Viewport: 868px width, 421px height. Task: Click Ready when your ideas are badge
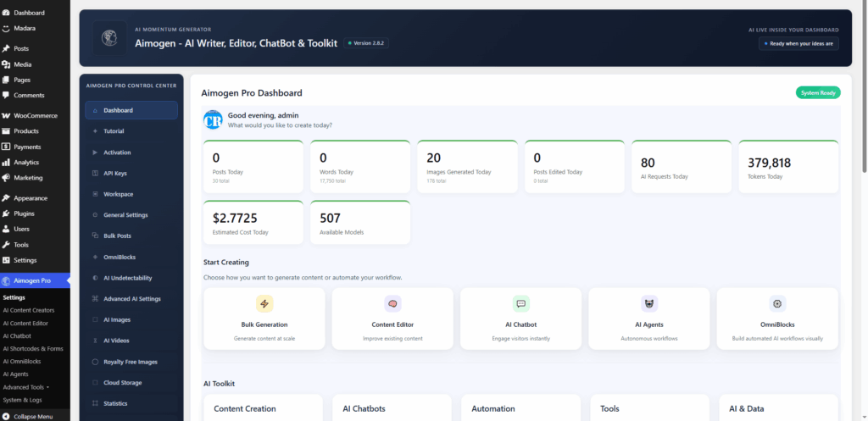[798, 43]
